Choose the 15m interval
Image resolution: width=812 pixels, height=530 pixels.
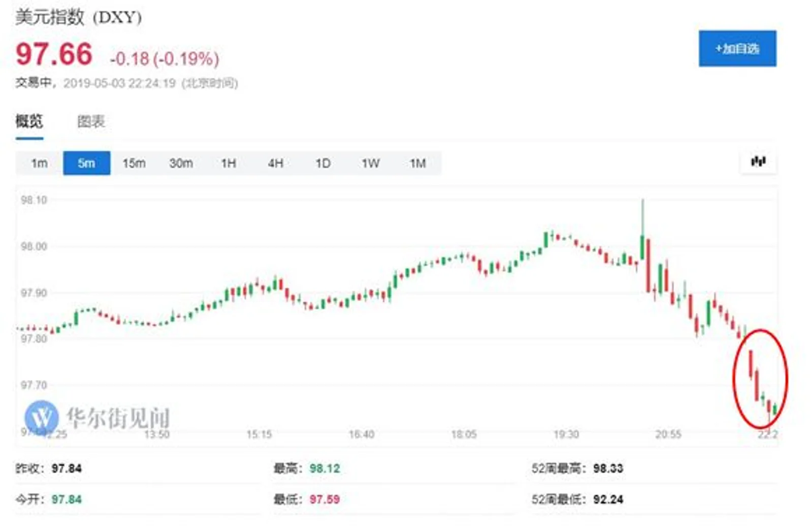click(x=134, y=163)
